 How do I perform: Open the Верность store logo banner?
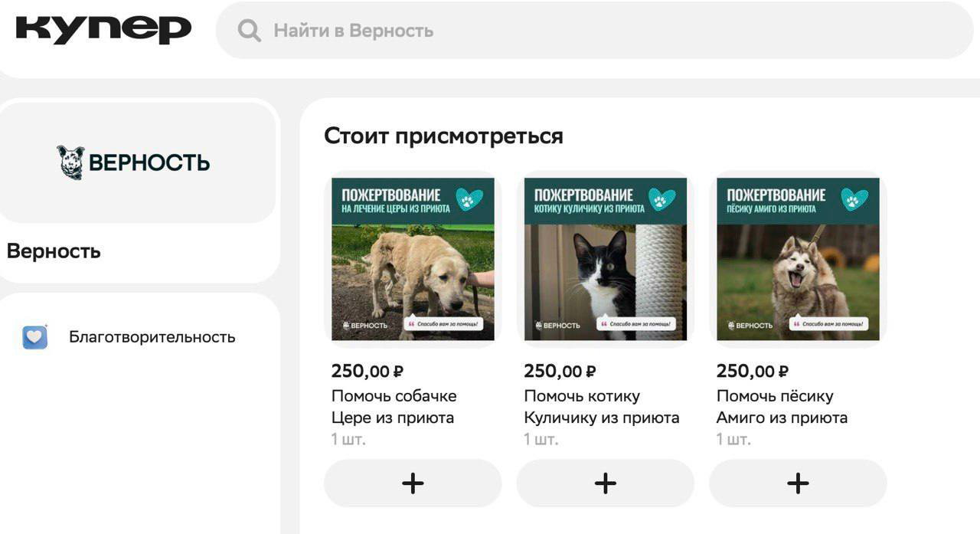click(x=138, y=162)
